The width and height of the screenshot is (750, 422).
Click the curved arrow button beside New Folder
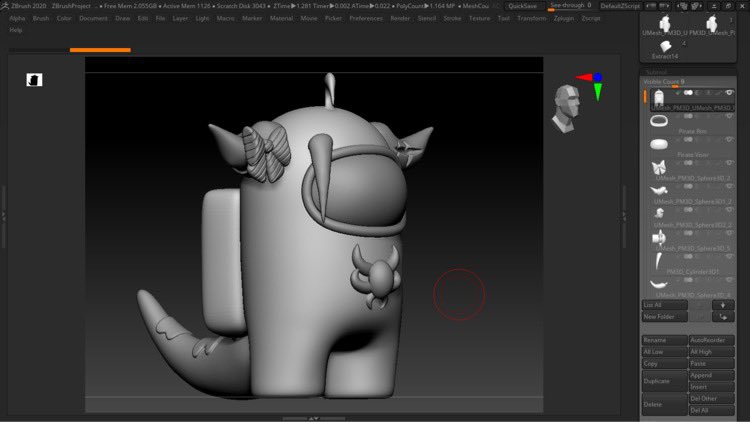(723, 317)
